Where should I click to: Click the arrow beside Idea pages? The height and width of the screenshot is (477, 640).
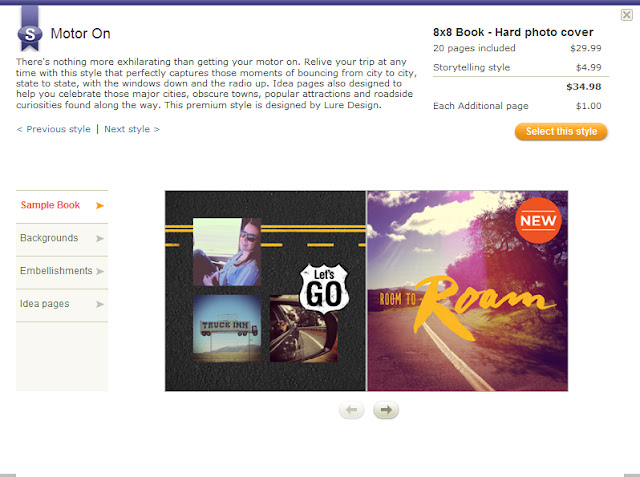click(100, 304)
